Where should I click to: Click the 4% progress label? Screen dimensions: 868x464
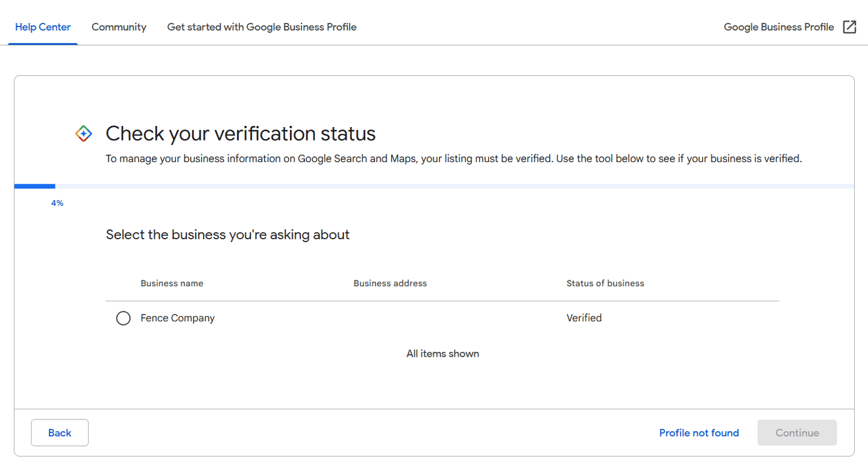(x=57, y=204)
